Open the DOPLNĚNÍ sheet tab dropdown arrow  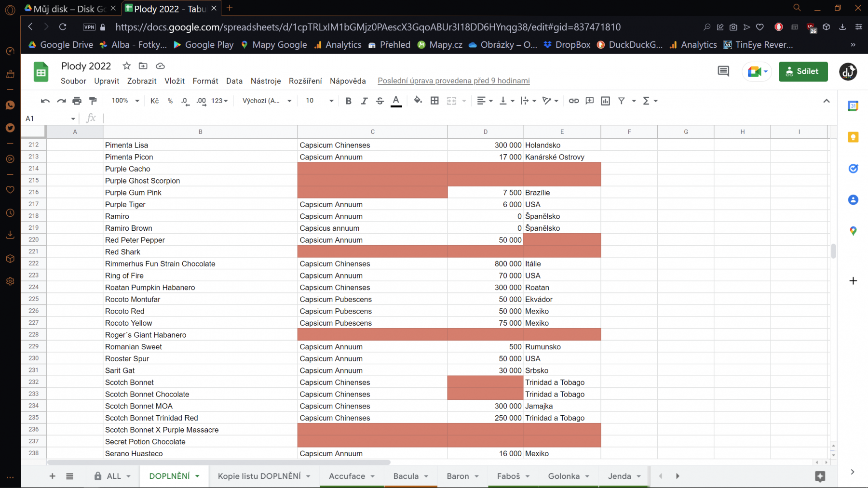pos(197,476)
